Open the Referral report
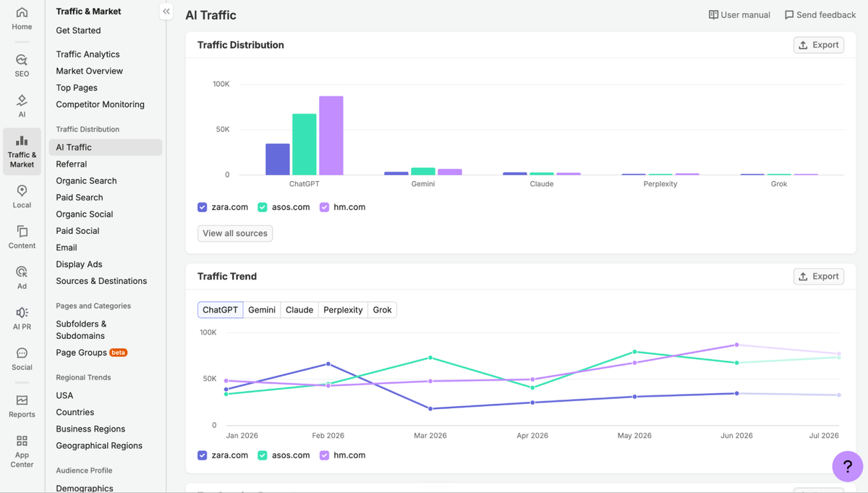 point(71,164)
